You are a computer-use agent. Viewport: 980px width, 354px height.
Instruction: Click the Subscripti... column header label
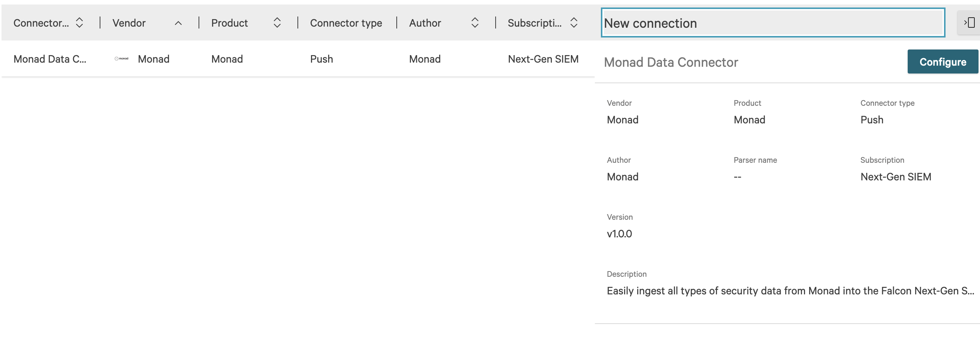pos(534,23)
